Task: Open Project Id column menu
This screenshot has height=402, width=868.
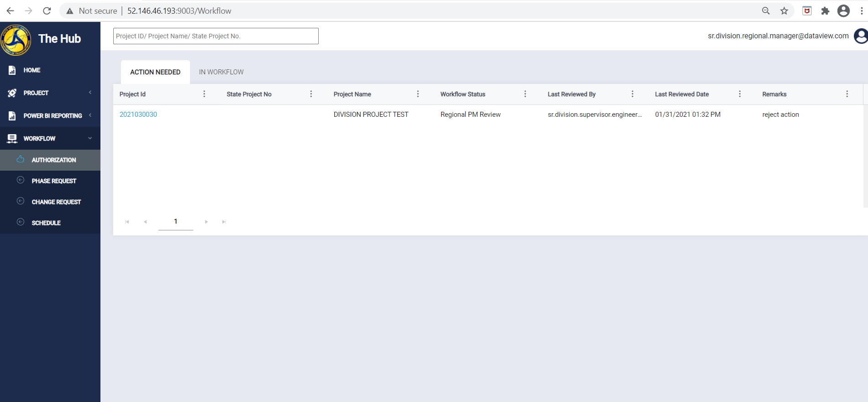Action: (204, 94)
